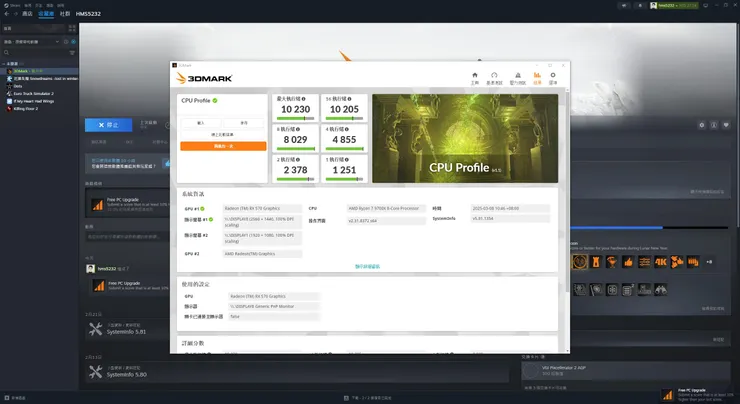
Task: Click Steam library grid view icon
Action: tap(72, 28)
